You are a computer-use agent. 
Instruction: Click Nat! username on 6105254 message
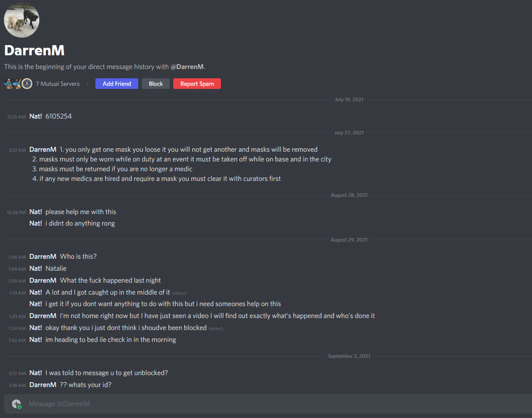pyautogui.click(x=36, y=116)
